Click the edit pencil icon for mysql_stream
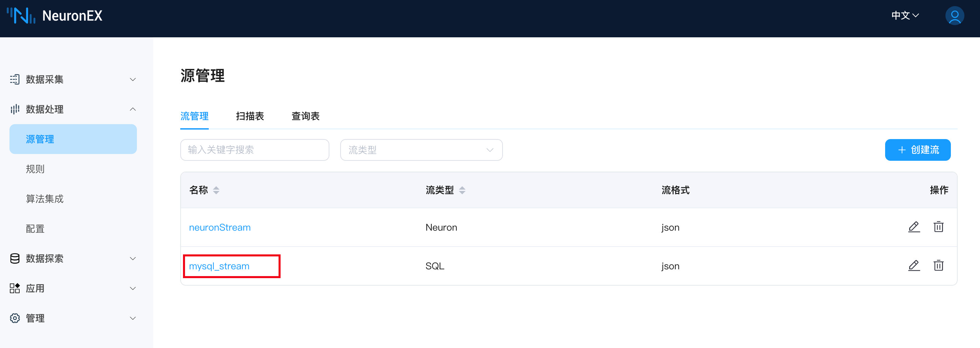The width and height of the screenshot is (980, 348). [x=914, y=265]
